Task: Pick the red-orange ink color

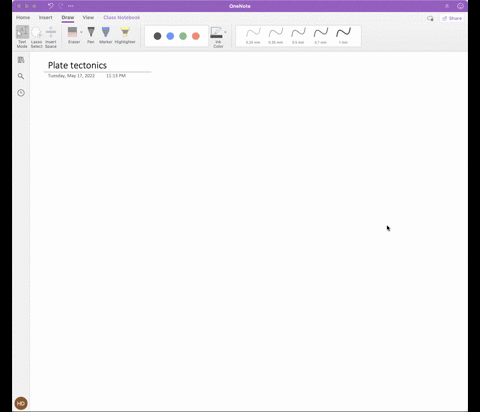Action: [x=196, y=36]
